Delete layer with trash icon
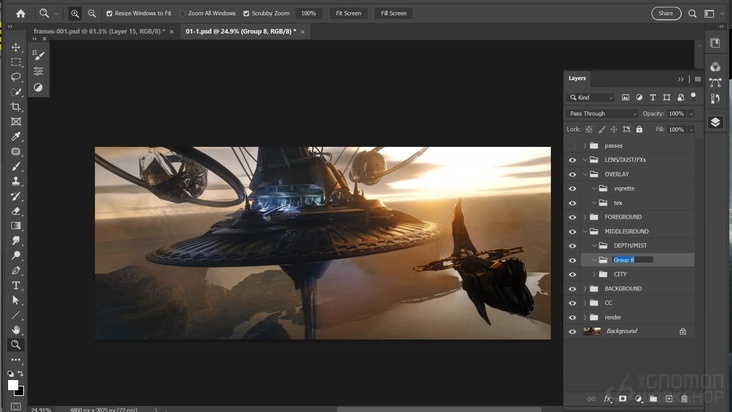Image resolution: width=732 pixels, height=412 pixels. pyautogui.click(x=684, y=398)
